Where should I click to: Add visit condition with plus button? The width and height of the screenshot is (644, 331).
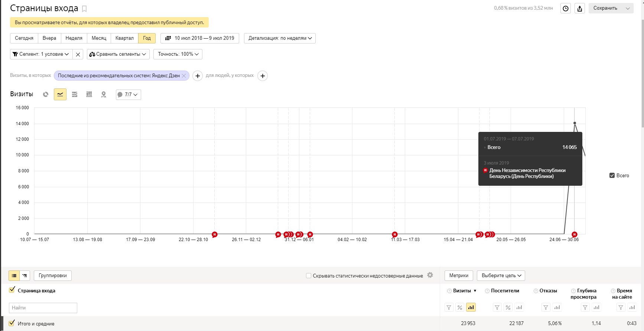[x=198, y=76]
